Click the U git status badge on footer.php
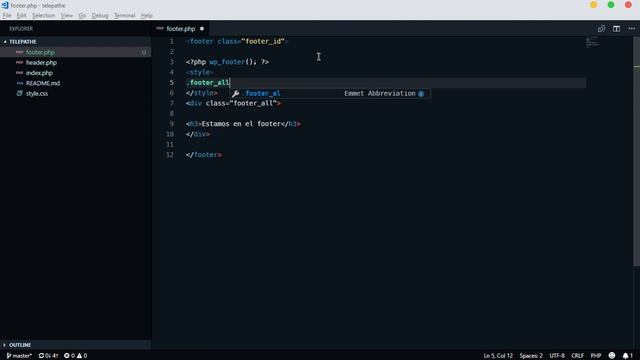 (x=144, y=52)
